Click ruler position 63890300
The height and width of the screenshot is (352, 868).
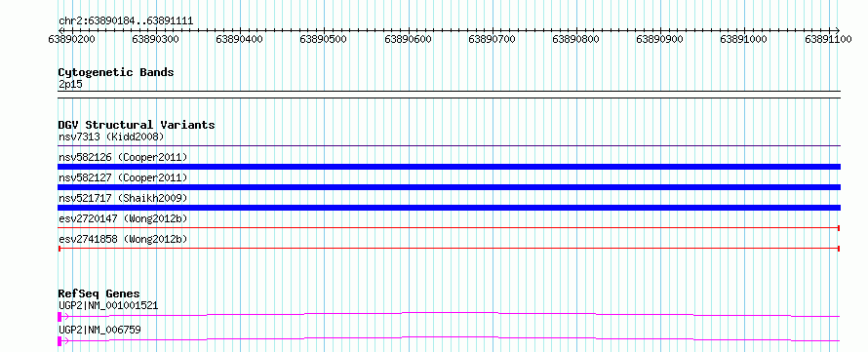(x=155, y=39)
